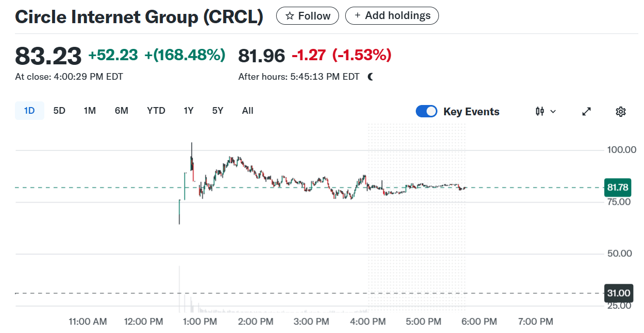The image size is (644, 333).
Task: Expand the chart type dropdown chevron
Action: [x=553, y=111]
